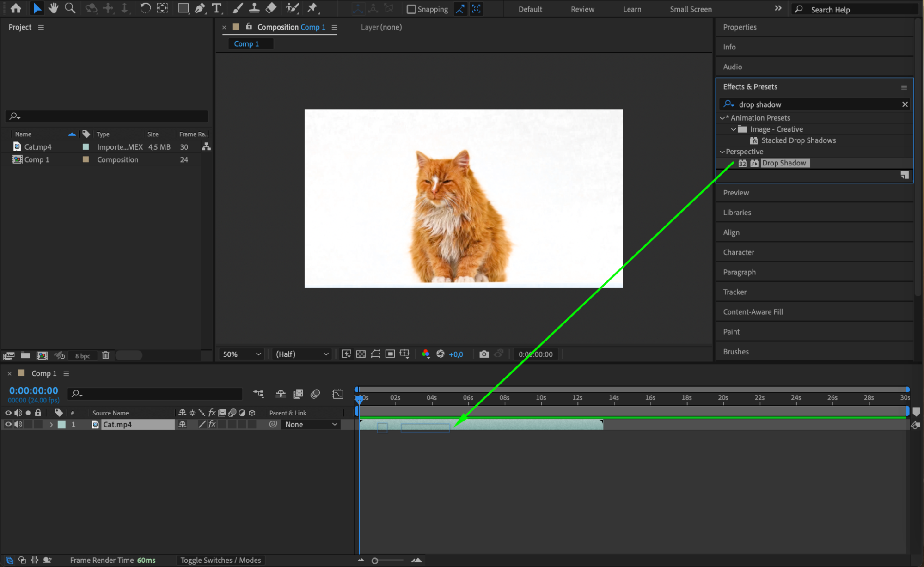The height and width of the screenshot is (567, 924).
Task: Click the Rectangle shape tool
Action: coord(183,8)
